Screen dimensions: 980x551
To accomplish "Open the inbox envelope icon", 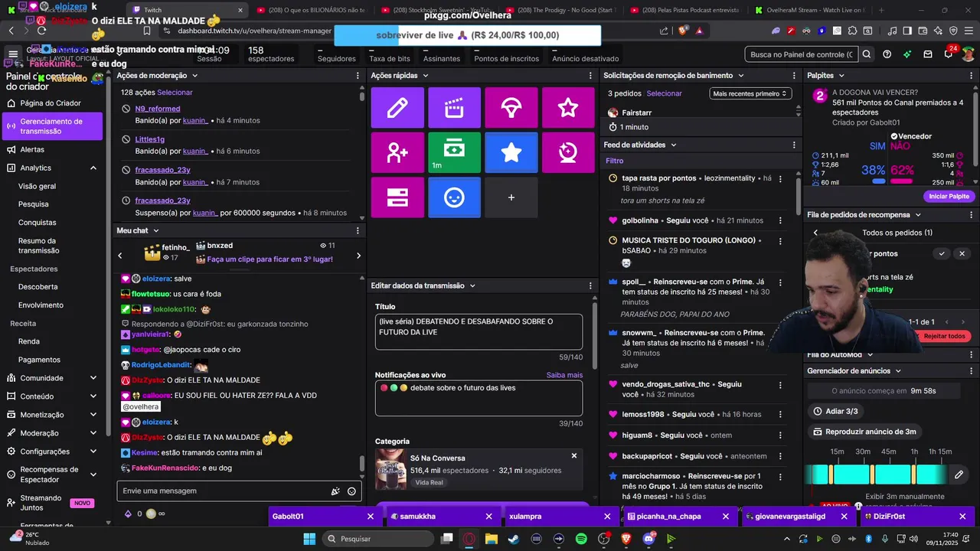I will pos(928,54).
